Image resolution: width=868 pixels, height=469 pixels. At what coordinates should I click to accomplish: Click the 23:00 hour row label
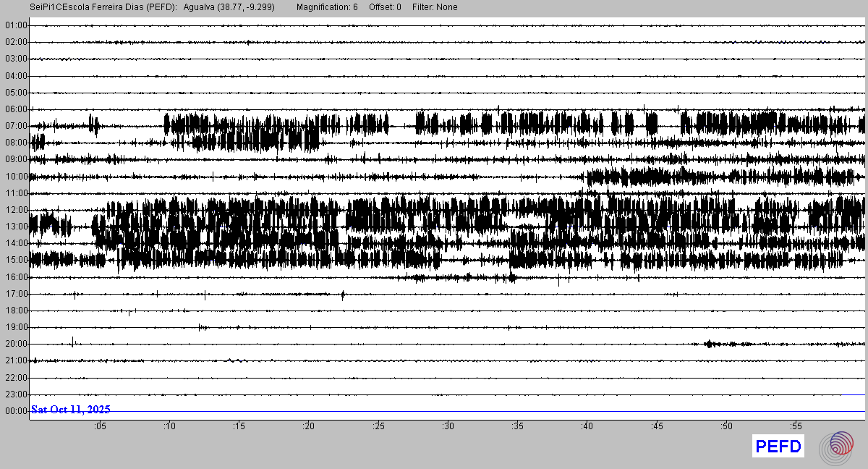tap(15, 394)
